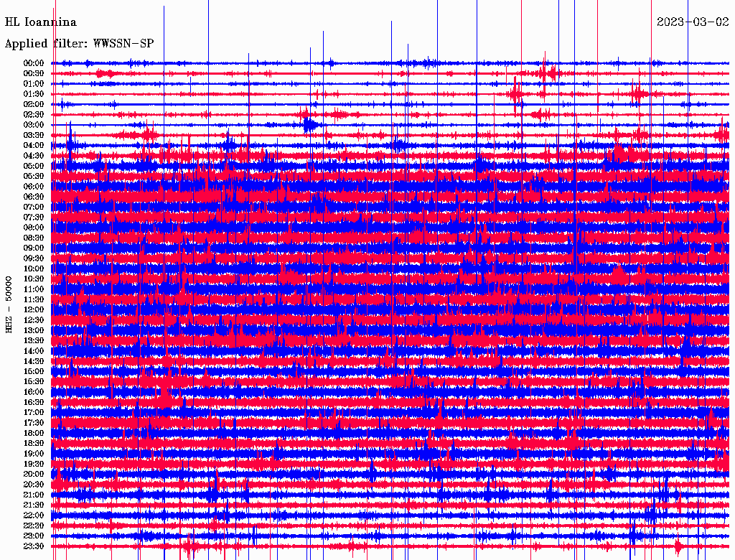
Task: Select the 05:00 time row label
Action: 34,166
